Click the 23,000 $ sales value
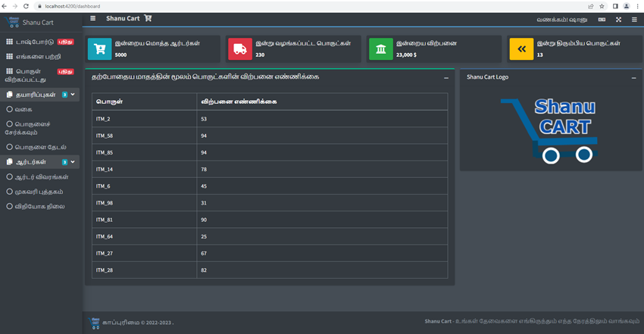 coord(406,55)
